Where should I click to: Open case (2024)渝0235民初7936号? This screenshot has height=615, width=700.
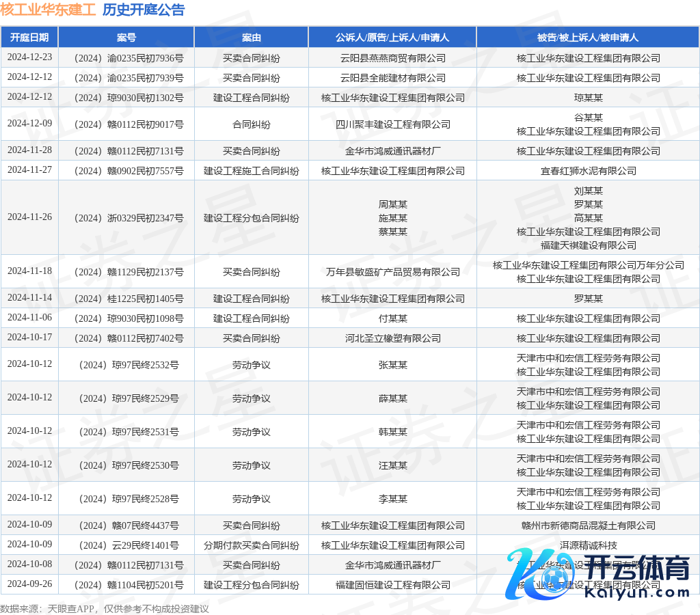tap(126, 58)
